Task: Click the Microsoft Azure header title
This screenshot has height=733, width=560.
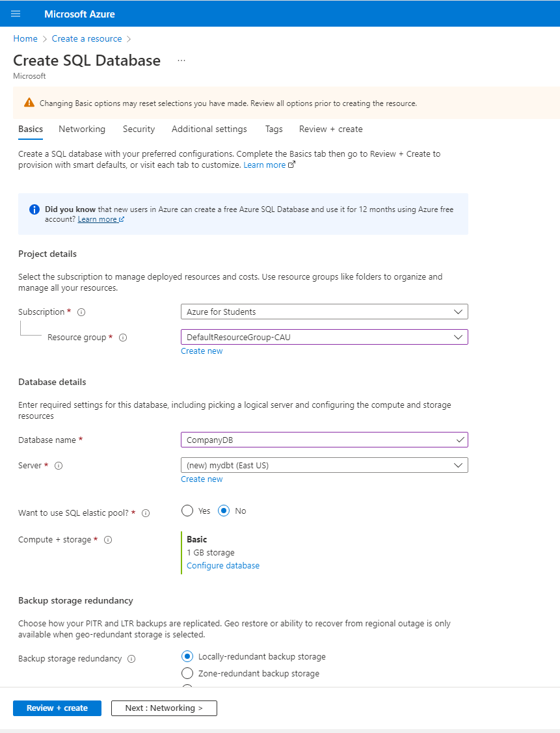Action: pyautogui.click(x=79, y=14)
